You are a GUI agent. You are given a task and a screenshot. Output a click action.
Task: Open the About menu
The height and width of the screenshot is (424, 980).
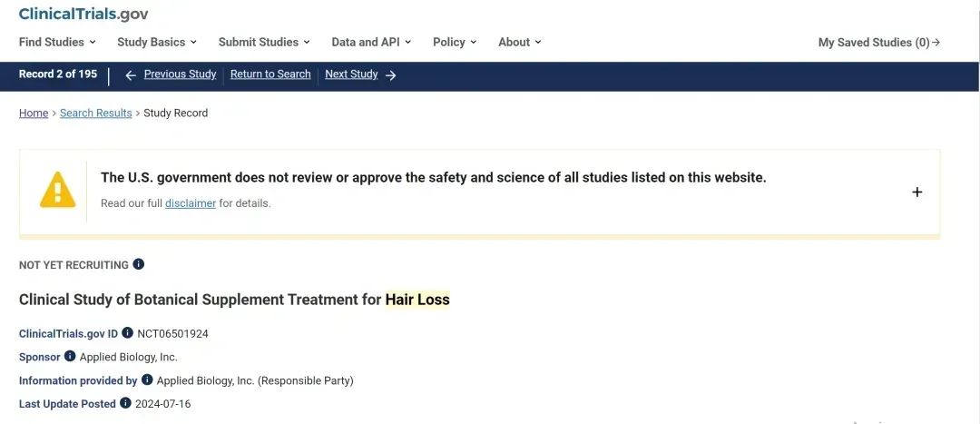(x=519, y=42)
